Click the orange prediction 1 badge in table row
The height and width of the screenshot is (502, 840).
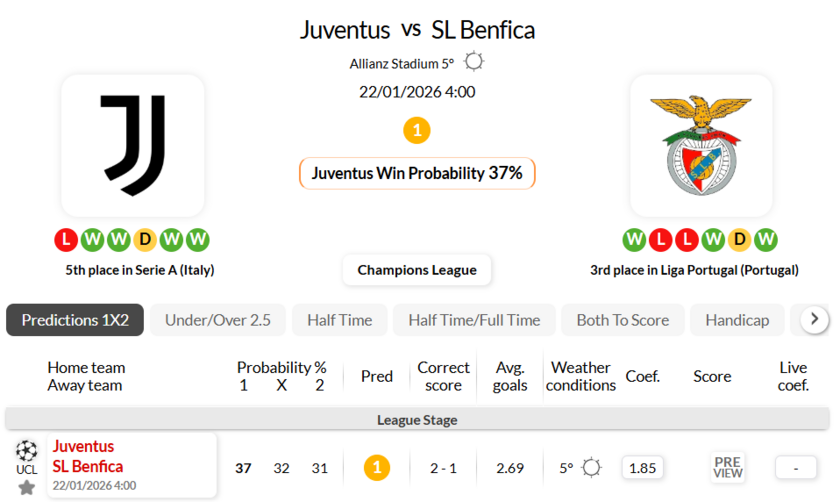pyautogui.click(x=376, y=467)
